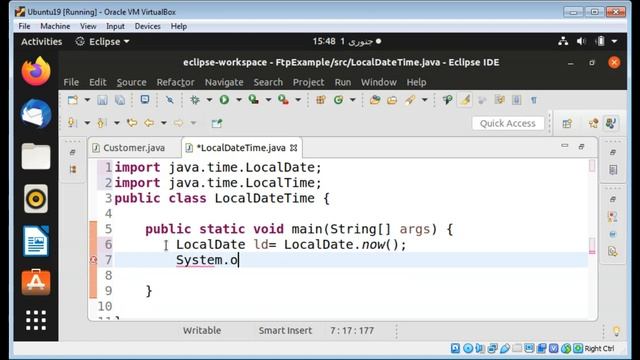Open the Refactor menu
This screenshot has width=640, height=360.
tap(176, 82)
